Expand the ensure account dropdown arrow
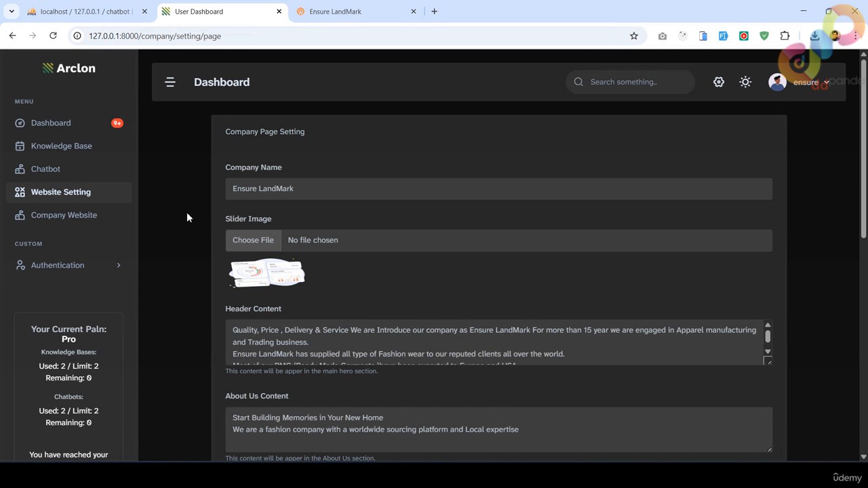Screen dimensions: 868x488 827,83
